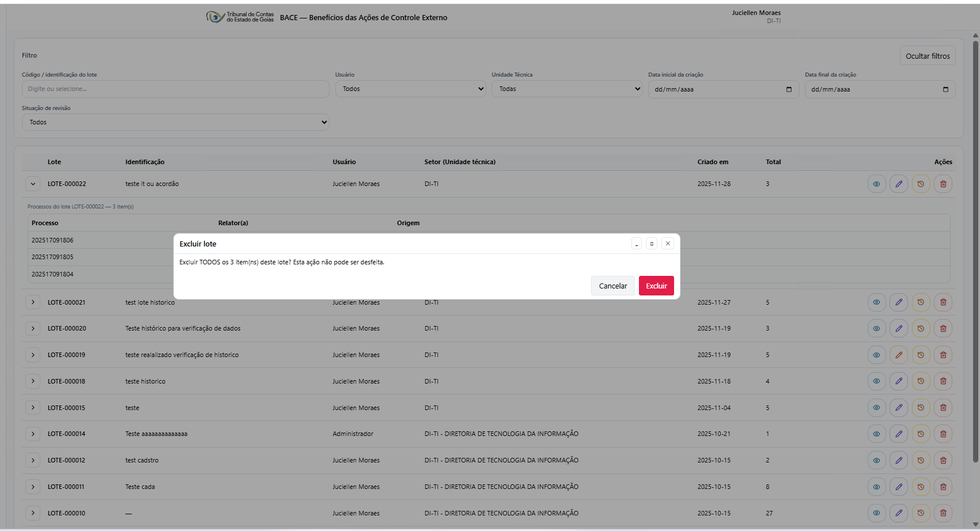
Task: Open history icon for LOTE-000015
Action: (x=921, y=408)
